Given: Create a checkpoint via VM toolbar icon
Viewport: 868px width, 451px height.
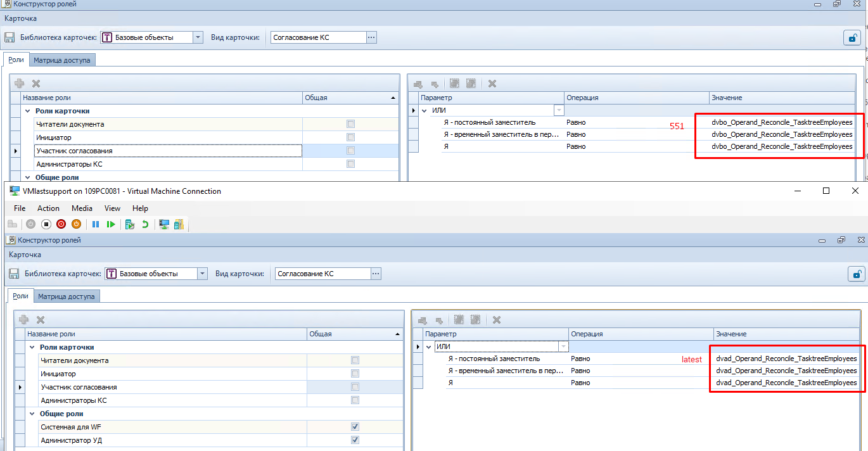Looking at the screenshot, I should pyautogui.click(x=130, y=224).
